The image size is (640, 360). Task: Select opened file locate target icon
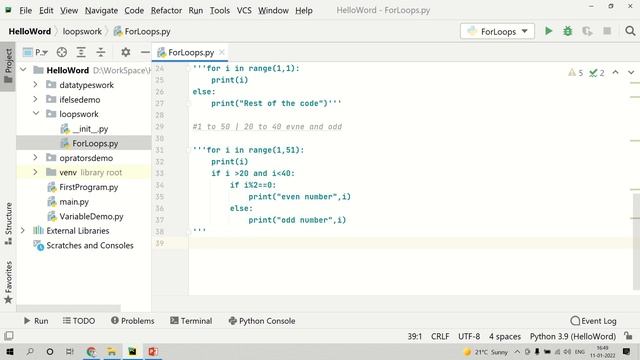point(62,52)
